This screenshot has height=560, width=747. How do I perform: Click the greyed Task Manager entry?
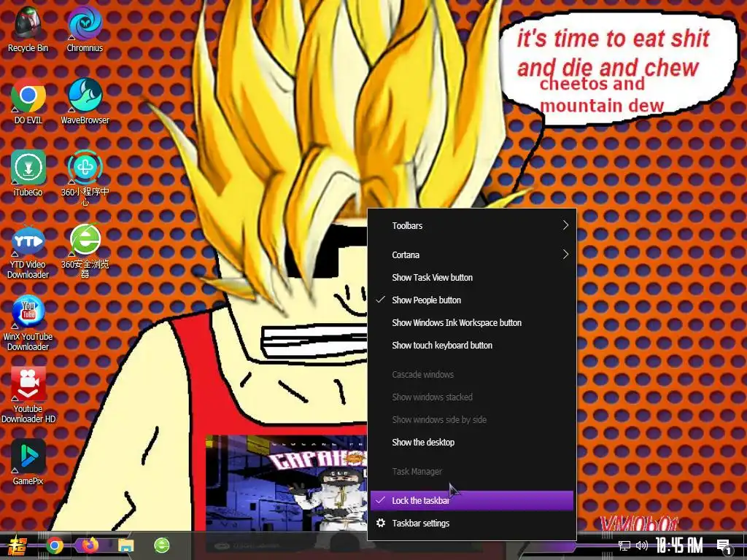(472, 472)
